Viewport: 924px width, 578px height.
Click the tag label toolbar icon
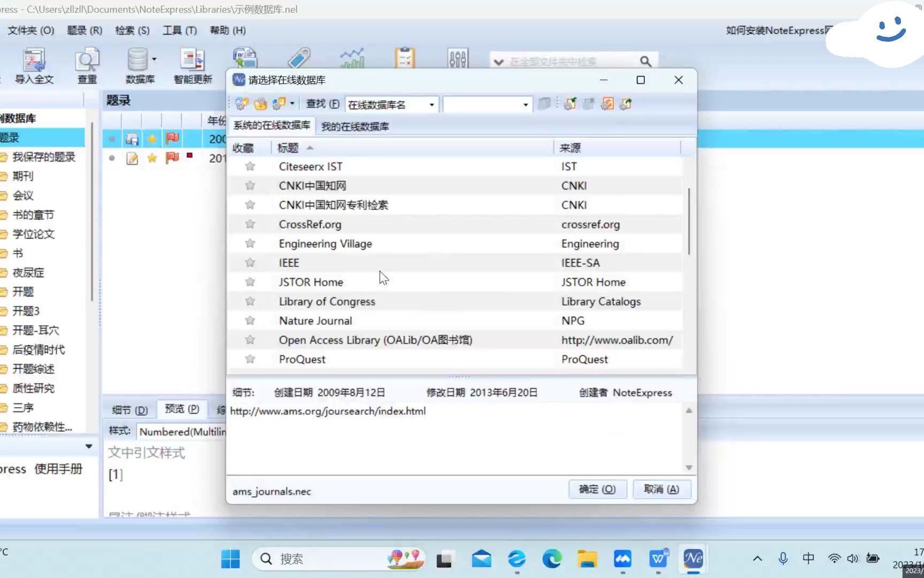(298, 58)
